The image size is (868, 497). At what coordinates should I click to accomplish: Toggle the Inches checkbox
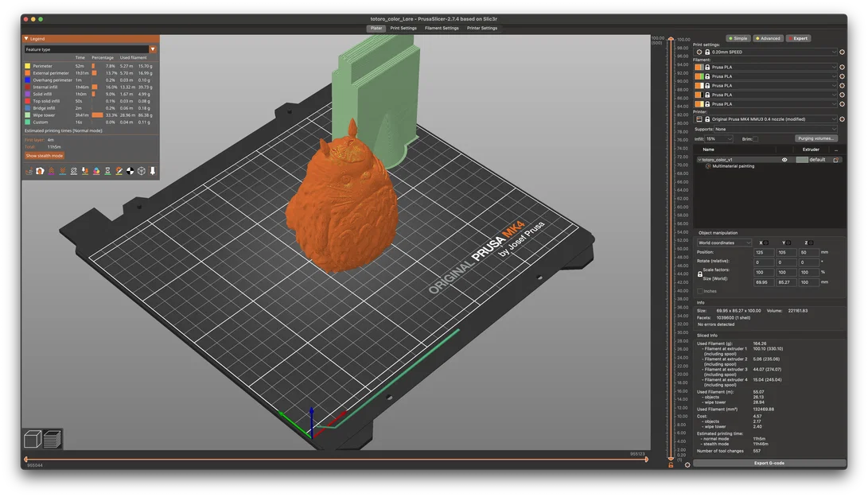700,291
